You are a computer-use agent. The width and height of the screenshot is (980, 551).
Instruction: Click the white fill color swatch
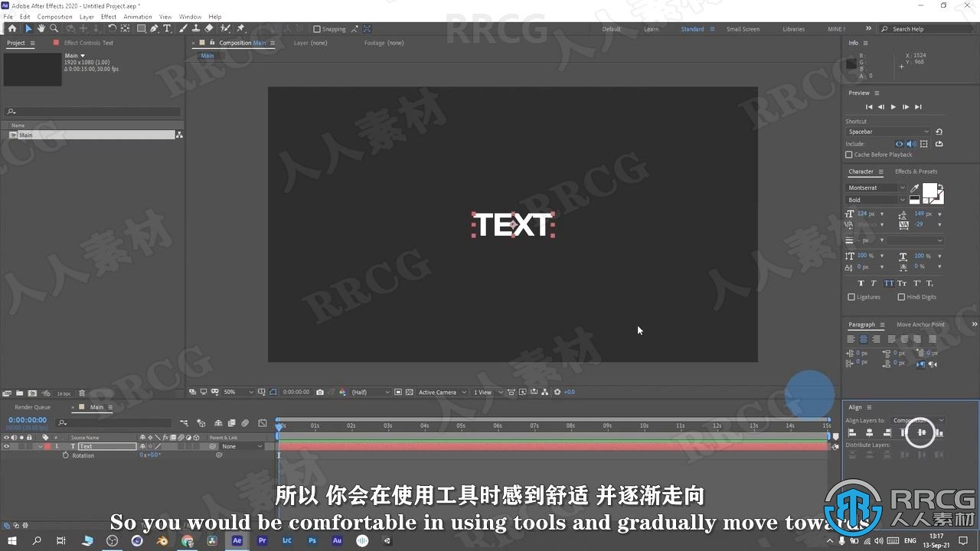tap(929, 190)
